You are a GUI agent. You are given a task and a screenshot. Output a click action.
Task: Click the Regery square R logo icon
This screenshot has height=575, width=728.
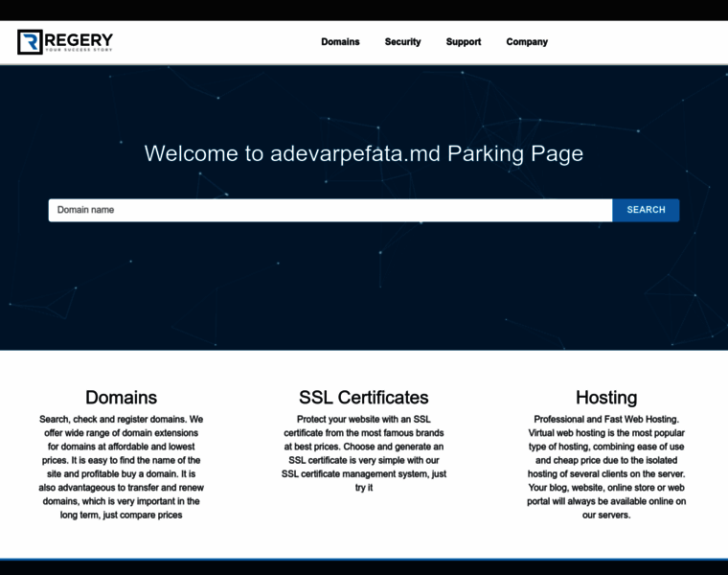tap(30, 42)
